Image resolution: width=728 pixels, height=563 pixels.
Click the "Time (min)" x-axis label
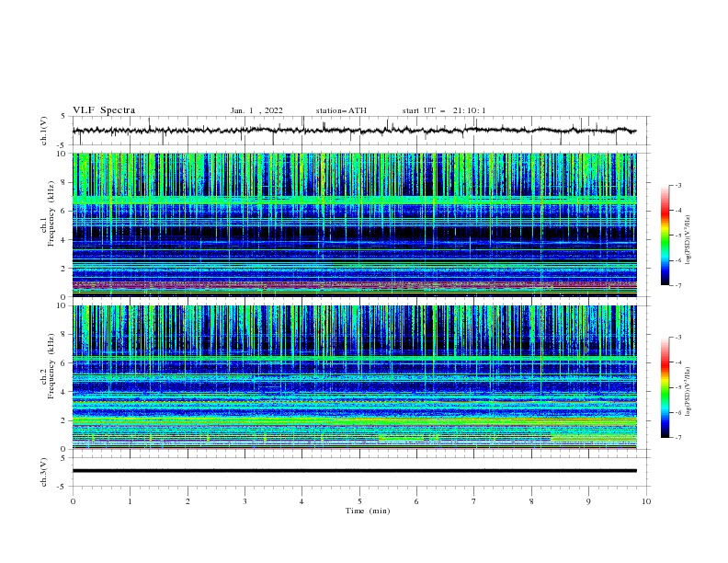tap(368, 511)
